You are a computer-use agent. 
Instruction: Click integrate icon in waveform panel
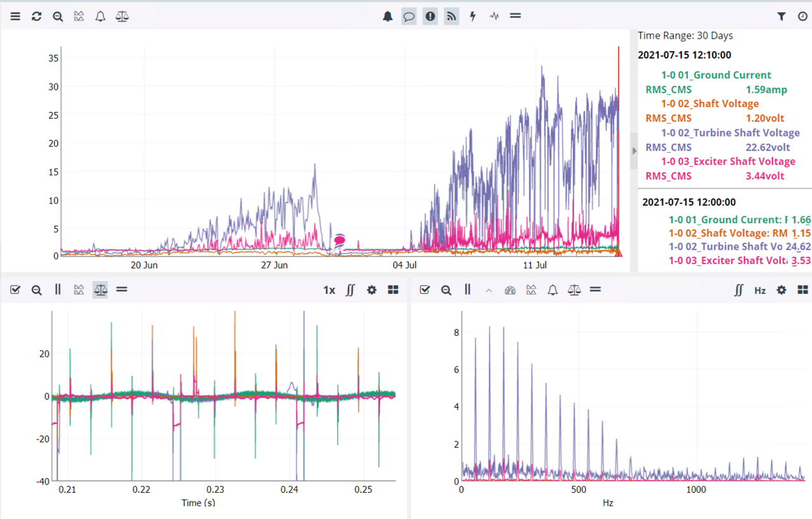350,290
